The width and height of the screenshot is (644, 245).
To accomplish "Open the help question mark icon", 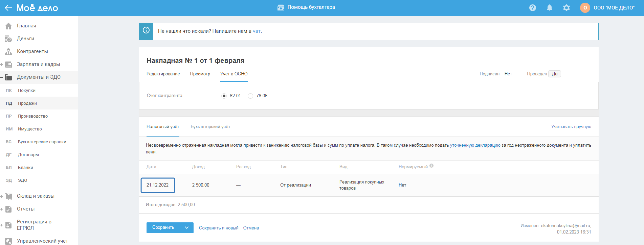I will (532, 8).
